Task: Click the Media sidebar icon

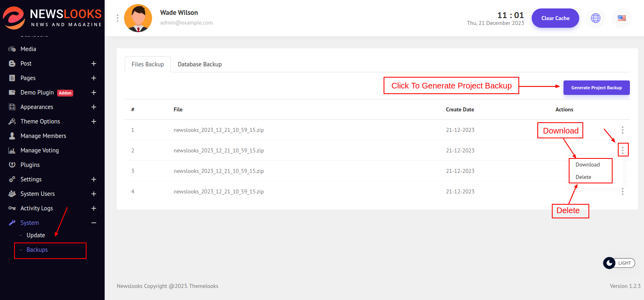Action: tap(12, 49)
